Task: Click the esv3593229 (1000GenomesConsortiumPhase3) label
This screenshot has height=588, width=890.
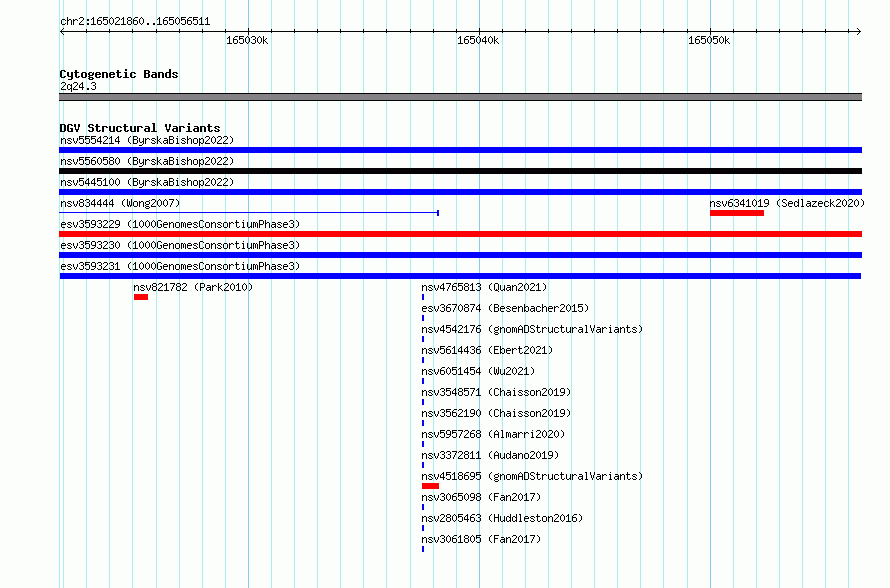Action: [180, 224]
